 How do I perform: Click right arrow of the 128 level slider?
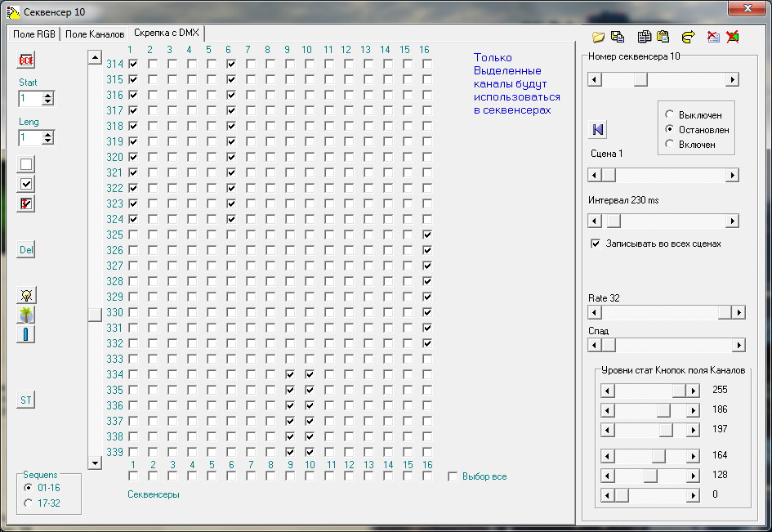coord(694,476)
